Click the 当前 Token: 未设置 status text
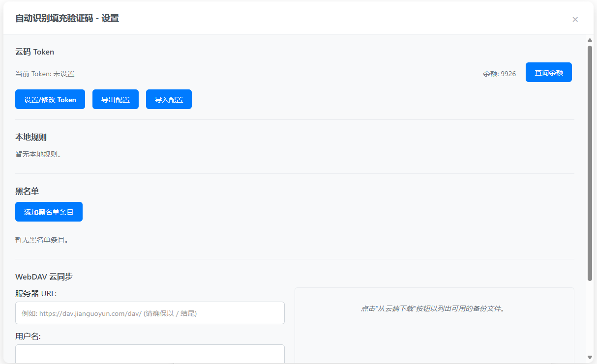The width and height of the screenshot is (597, 364). tap(45, 74)
